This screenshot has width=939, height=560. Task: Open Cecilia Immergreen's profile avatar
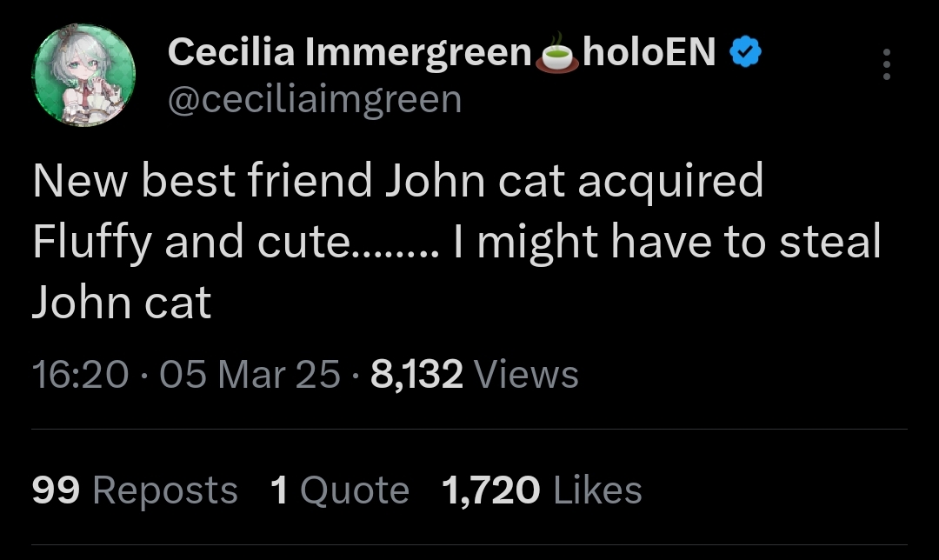[x=84, y=74]
